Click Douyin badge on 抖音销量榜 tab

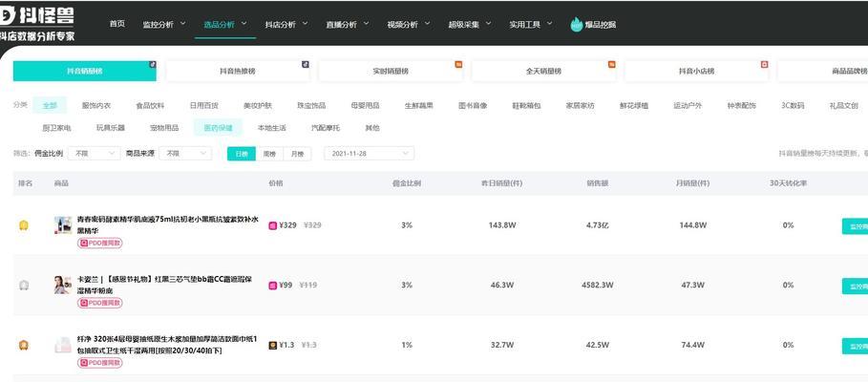point(153,64)
